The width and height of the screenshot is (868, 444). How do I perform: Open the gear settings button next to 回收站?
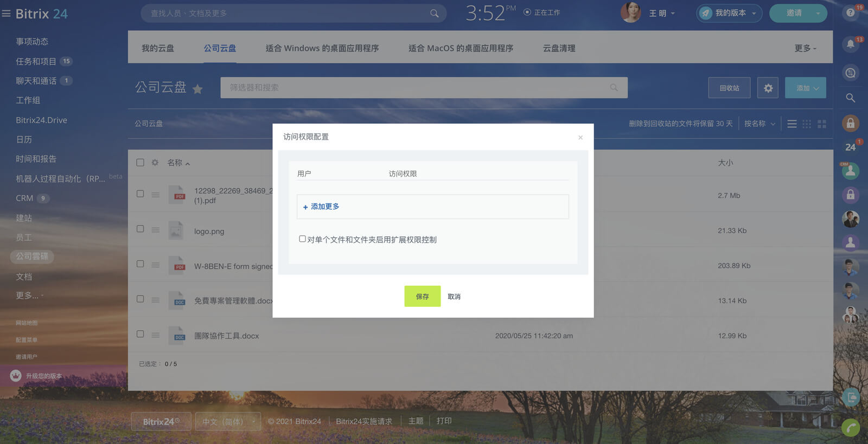tap(768, 88)
